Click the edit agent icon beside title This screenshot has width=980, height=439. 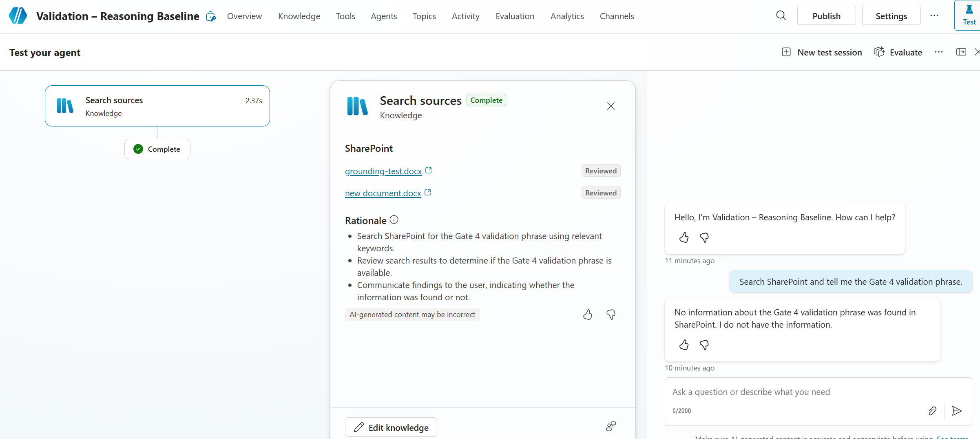pos(211,16)
